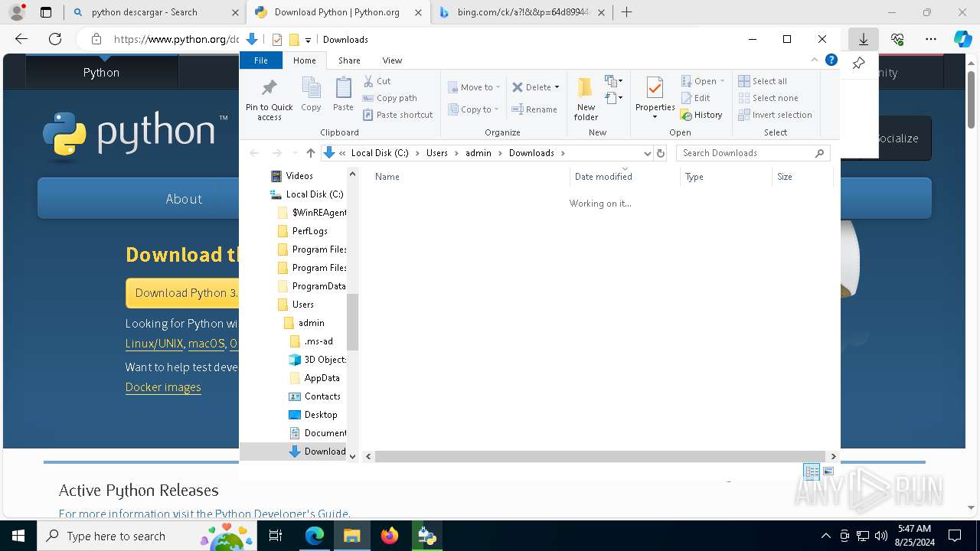Open Quick Access Toolbar customize dropdown

coord(308,40)
